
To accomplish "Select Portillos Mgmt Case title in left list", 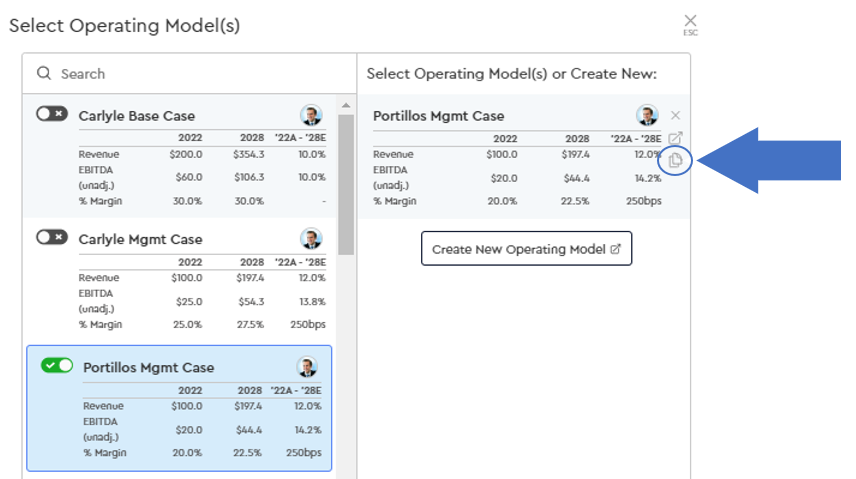I will 148,368.
